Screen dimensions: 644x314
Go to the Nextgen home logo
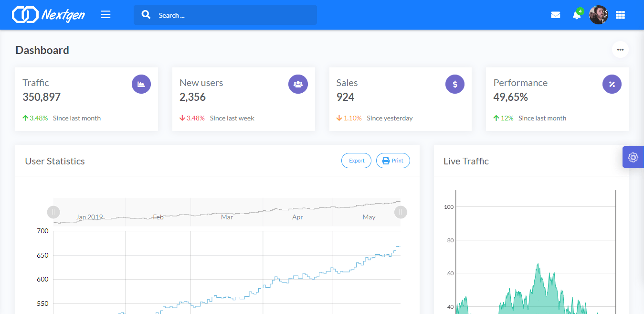pos(48,15)
